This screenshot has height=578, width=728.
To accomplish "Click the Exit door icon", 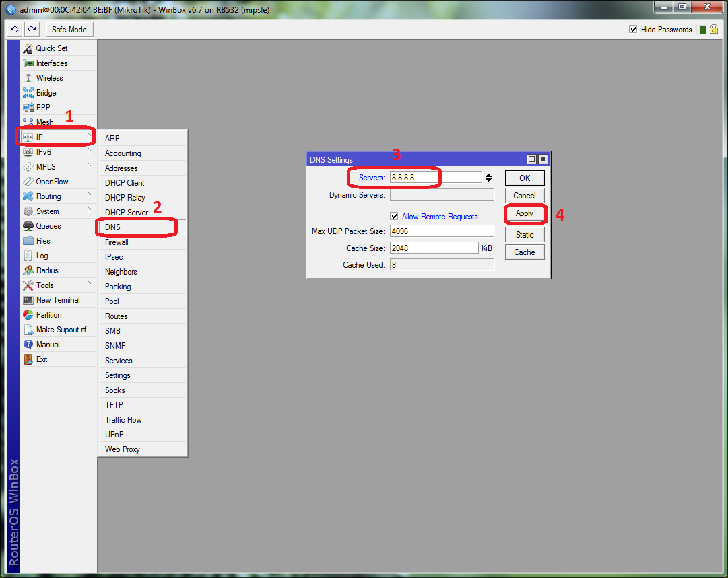I will [x=28, y=359].
